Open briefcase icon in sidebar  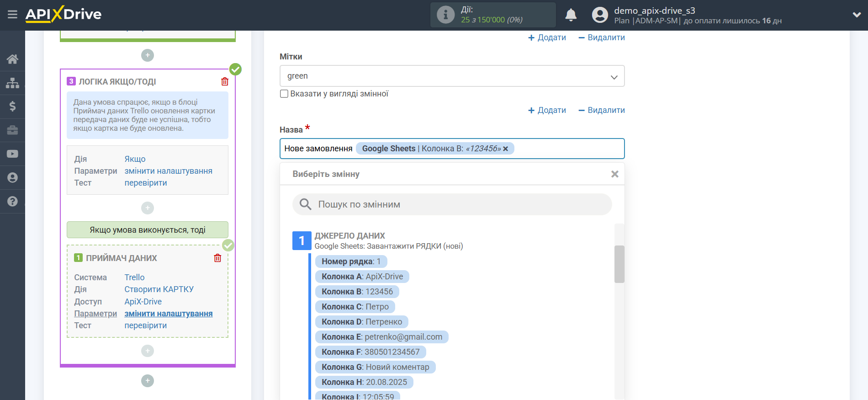pos(12,130)
